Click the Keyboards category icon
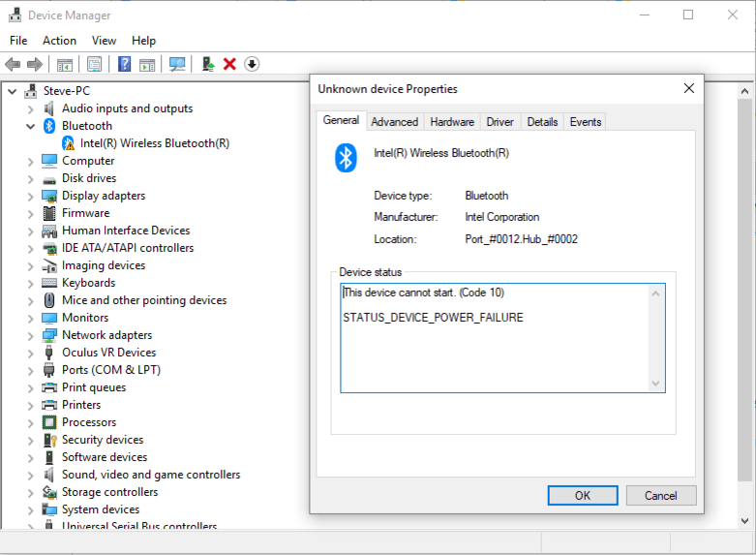The height and width of the screenshot is (555, 756). (49, 283)
